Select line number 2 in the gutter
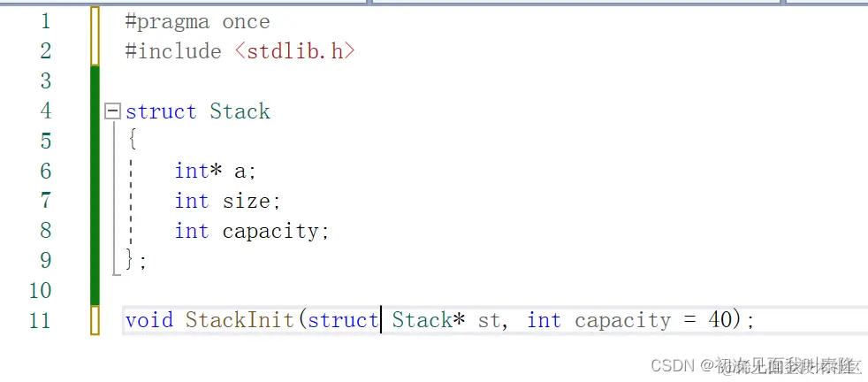The width and height of the screenshot is (868, 382). click(x=45, y=51)
